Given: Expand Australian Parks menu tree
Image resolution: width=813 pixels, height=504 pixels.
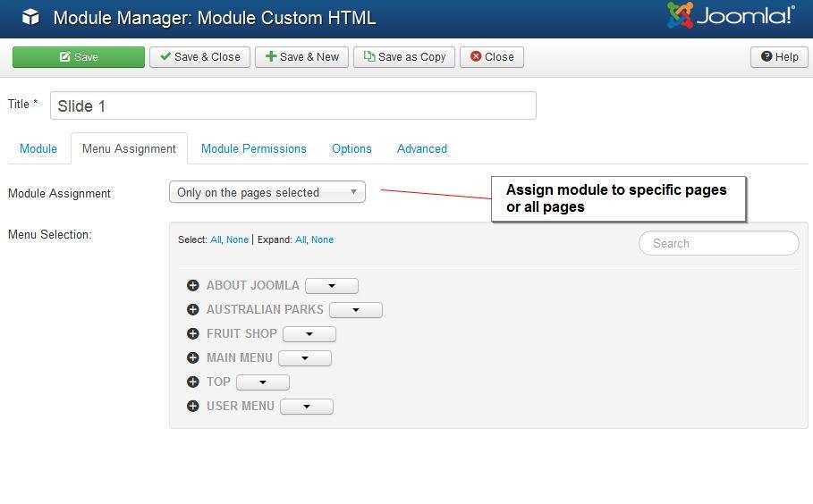Looking at the screenshot, I should pos(192,310).
